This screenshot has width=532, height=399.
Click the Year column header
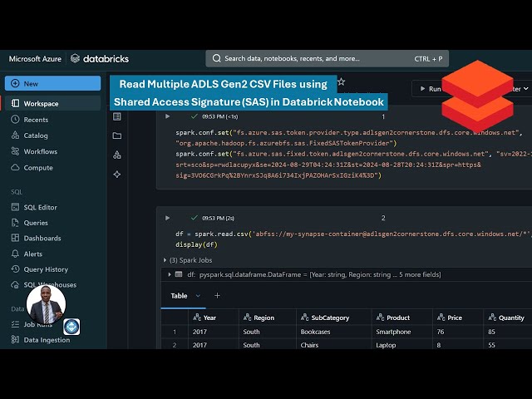coord(213,318)
